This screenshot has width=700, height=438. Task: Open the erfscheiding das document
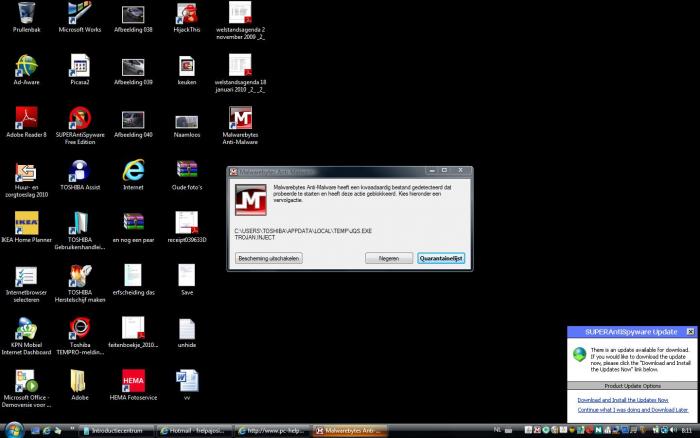click(x=133, y=280)
